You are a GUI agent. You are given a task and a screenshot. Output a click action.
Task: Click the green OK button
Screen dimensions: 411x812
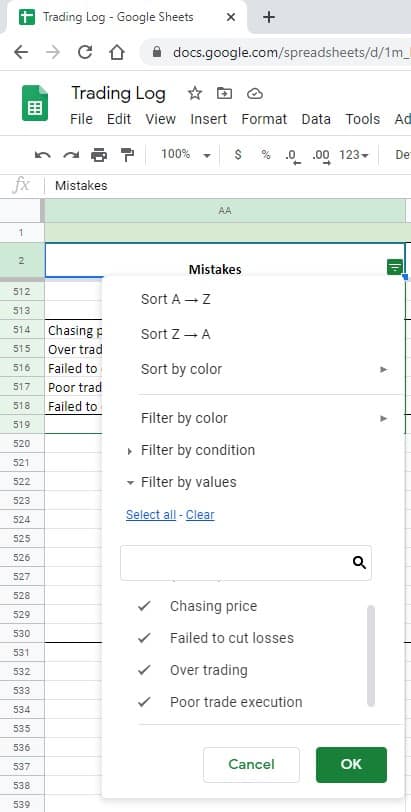351,764
